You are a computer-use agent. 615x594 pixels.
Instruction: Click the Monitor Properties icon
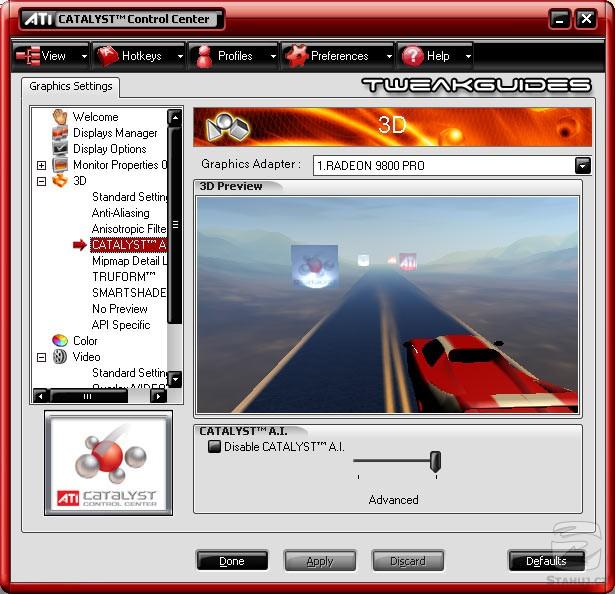click(60, 165)
